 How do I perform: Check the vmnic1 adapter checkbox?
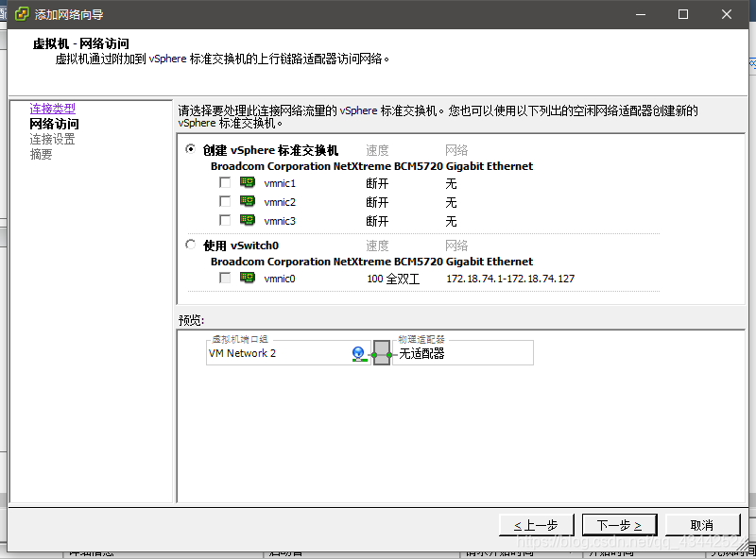225,182
